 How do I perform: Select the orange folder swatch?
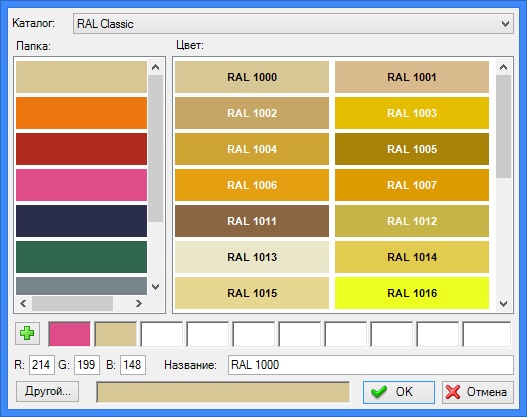[x=81, y=113]
